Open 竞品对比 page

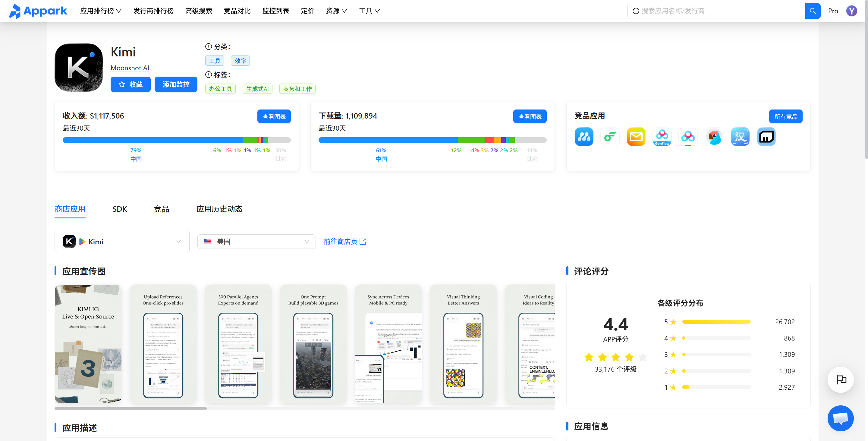point(237,11)
